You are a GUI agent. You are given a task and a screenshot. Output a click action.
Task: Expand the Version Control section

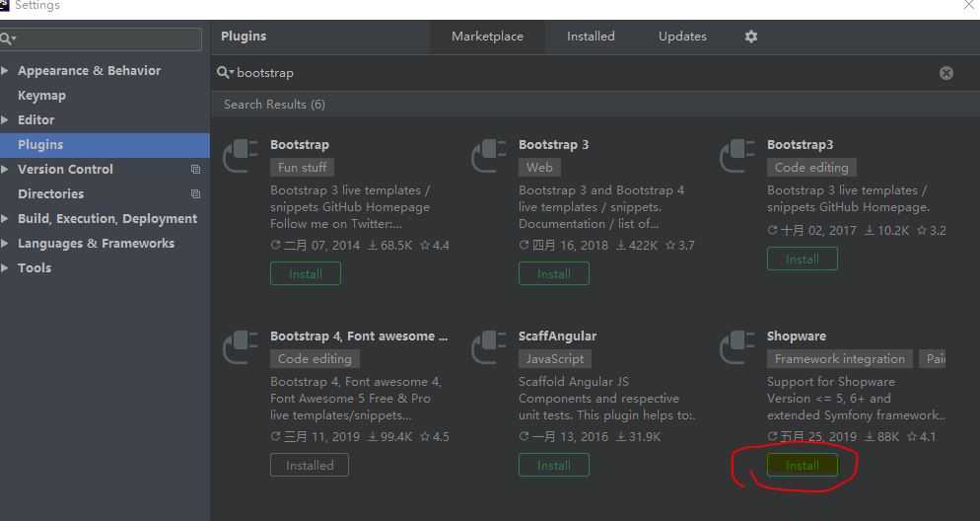point(4,170)
